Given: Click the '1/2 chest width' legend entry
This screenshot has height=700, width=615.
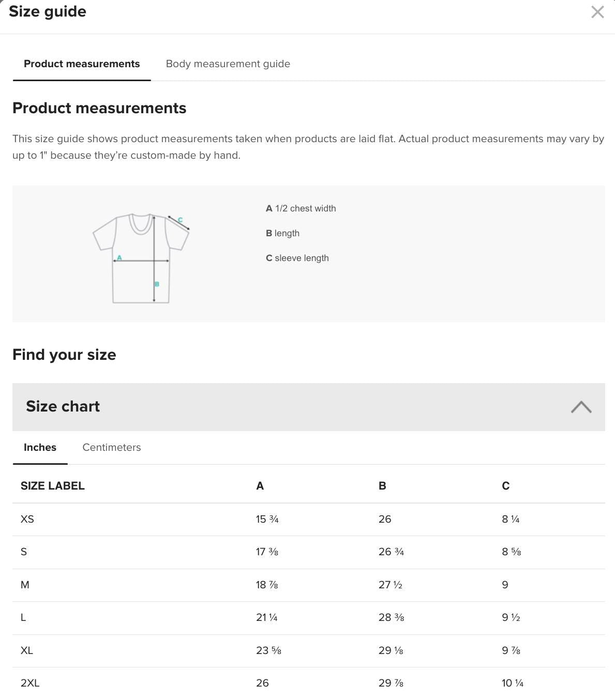Looking at the screenshot, I should click(301, 208).
